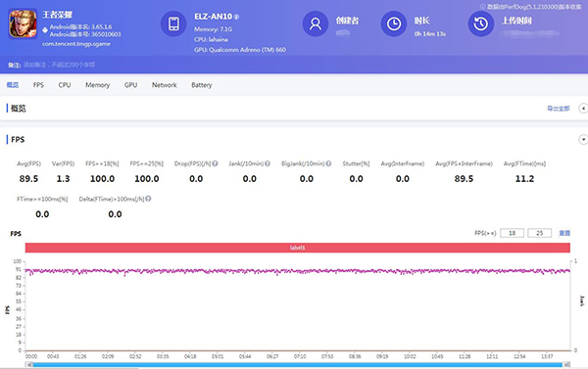Open the Drop(FPS) help question icon
Viewport: 588px width, 369px height.
(x=215, y=163)
